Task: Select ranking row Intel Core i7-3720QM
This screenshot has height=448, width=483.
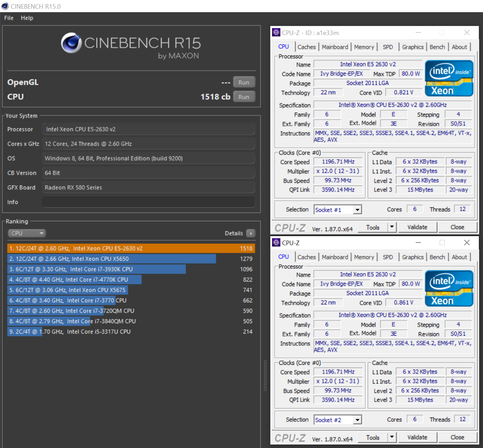Action: point(131,311)
